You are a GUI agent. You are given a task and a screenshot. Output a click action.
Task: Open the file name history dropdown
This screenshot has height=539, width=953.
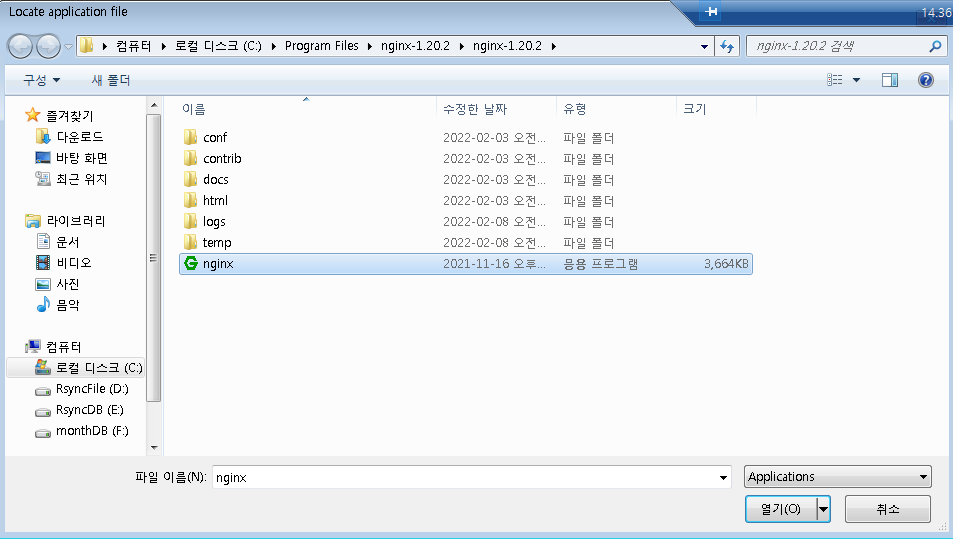723,478
